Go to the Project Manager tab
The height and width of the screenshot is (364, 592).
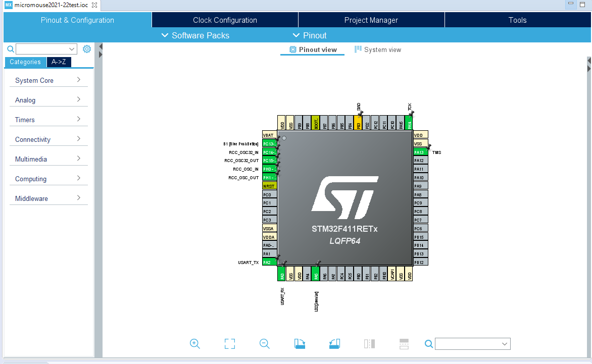(x=371, y=20)
